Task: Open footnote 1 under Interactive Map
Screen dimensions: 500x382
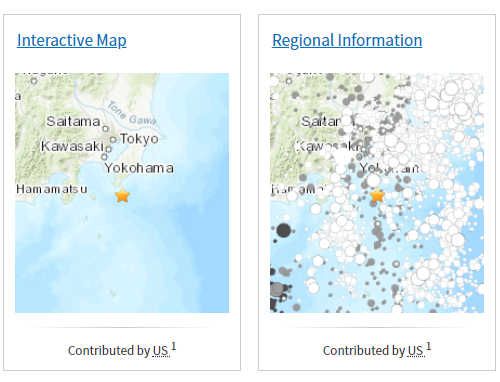Action: [174, 347]
